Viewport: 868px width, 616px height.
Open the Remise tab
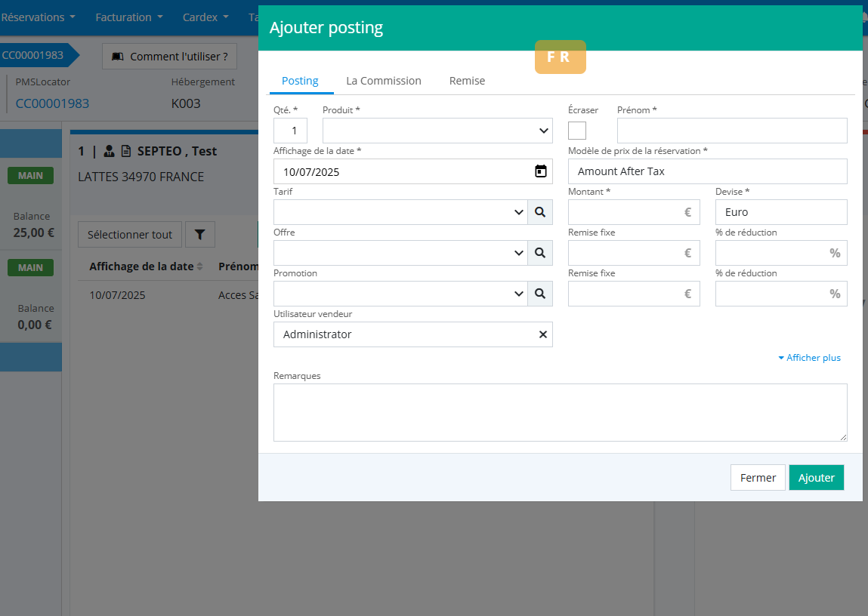tap(467, 81)
